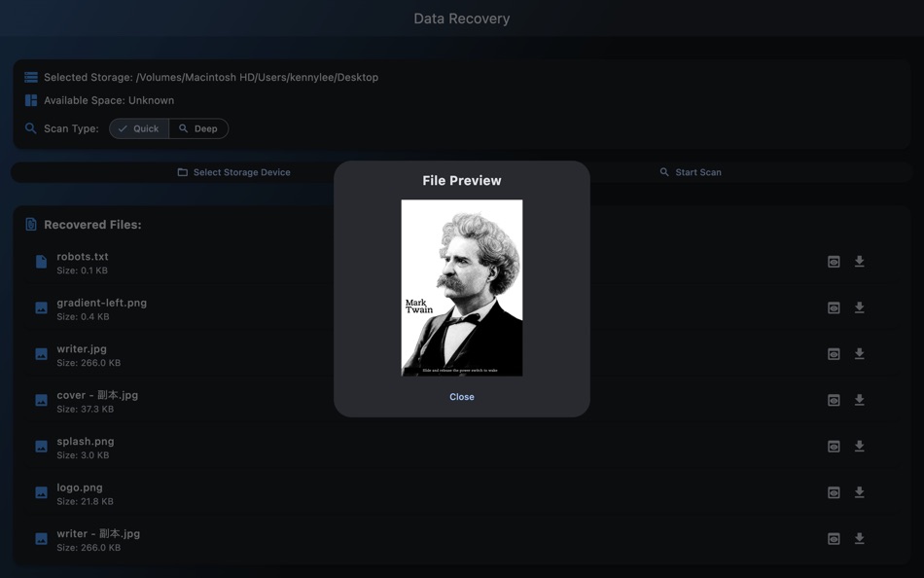Click the image icon beside gradient-left.png

[x=41, y=307]
